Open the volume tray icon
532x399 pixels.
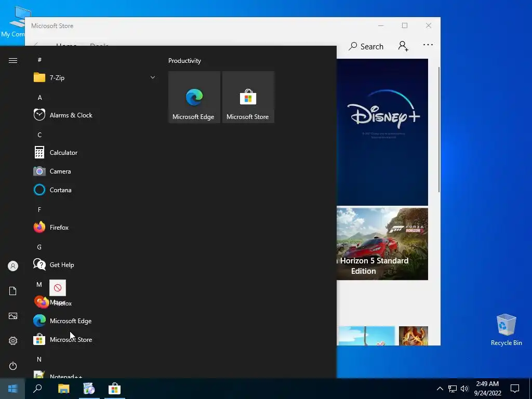pyautogui.click(x=464, y=389)
